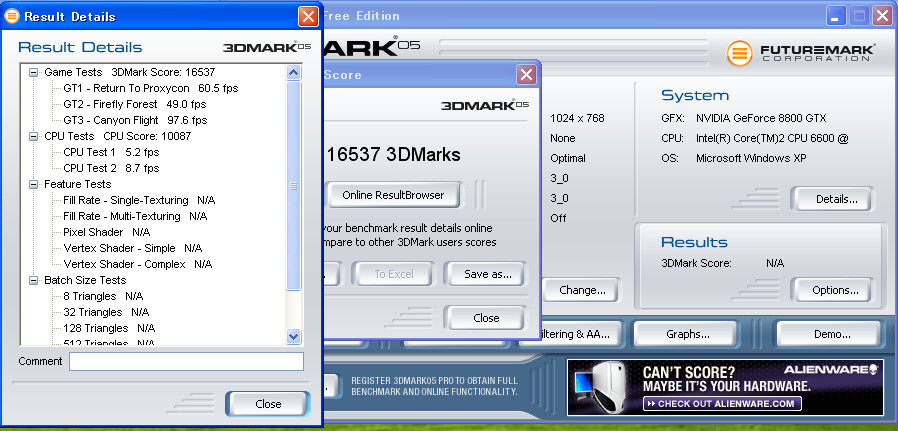Click Close button in Score dialog
The height and width of the screenshot is (431, 898).
coord(486,318)
